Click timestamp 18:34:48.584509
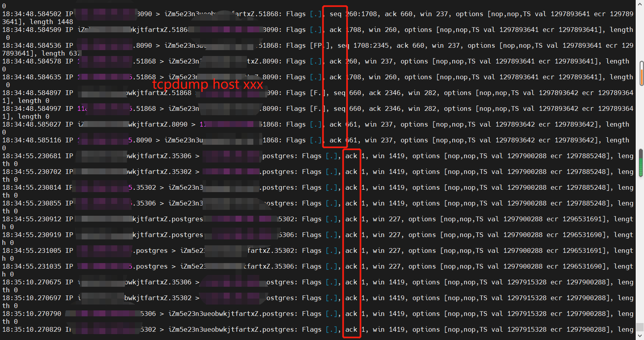The image size is (644, 340). point(32,30)
